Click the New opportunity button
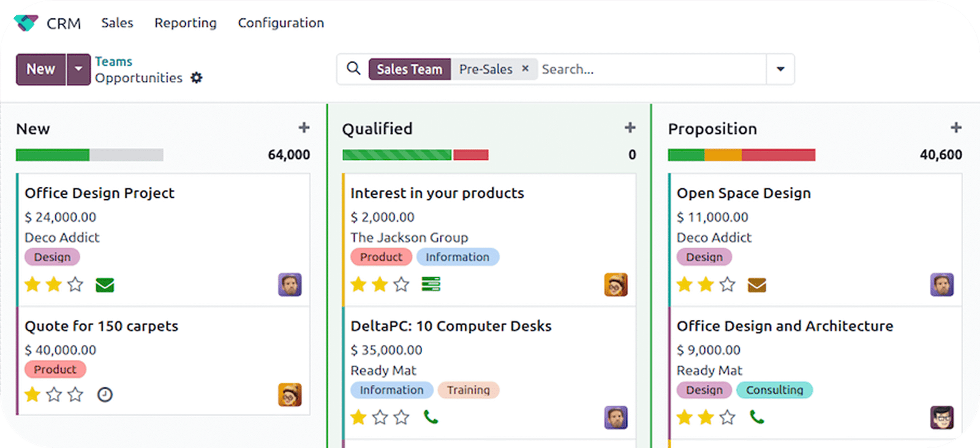The height and width of the screenshot is (448, 980). coord(40,69)
